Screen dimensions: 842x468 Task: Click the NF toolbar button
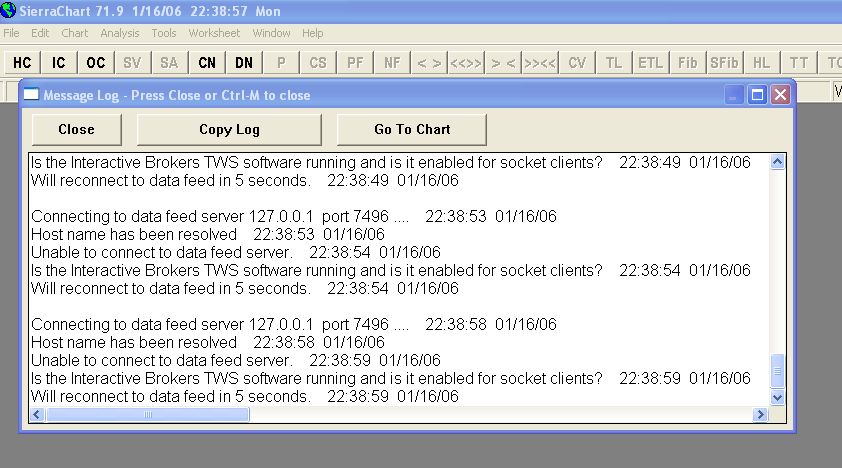[x=392, y=63]
